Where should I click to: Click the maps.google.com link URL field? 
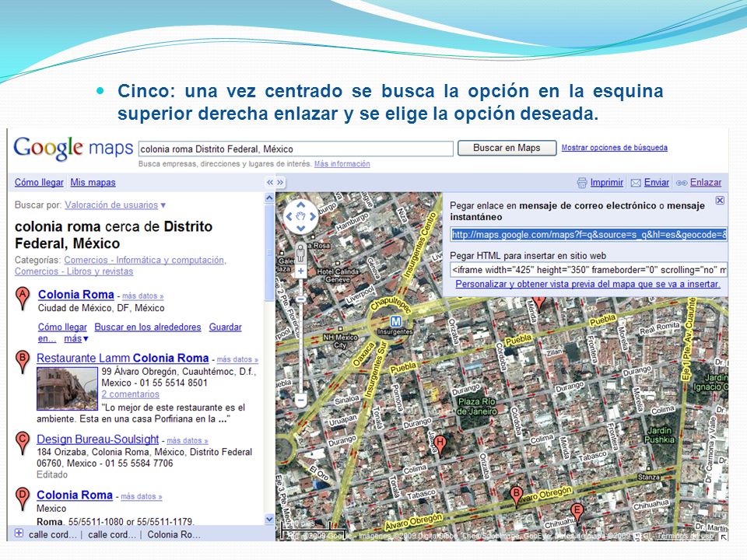[589, 234]
